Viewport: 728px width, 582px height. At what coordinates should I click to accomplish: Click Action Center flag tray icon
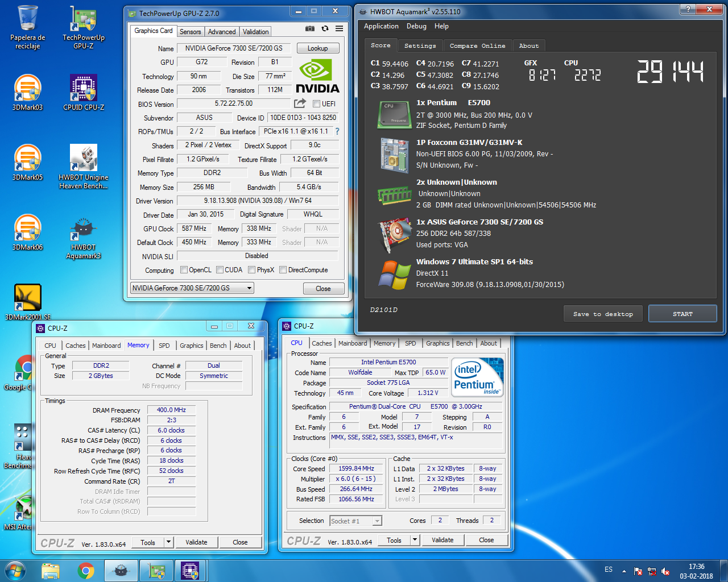(x=638, y=571)
